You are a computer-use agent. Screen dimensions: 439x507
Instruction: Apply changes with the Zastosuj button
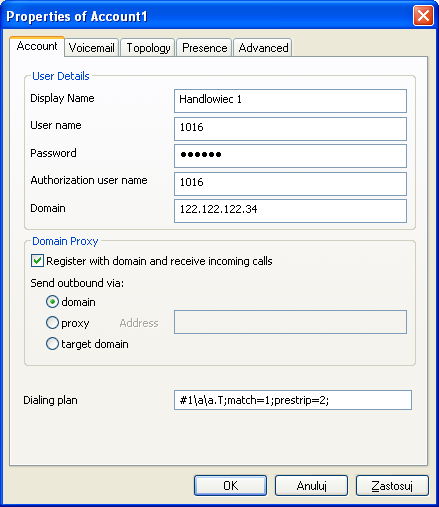click(392, 486)
